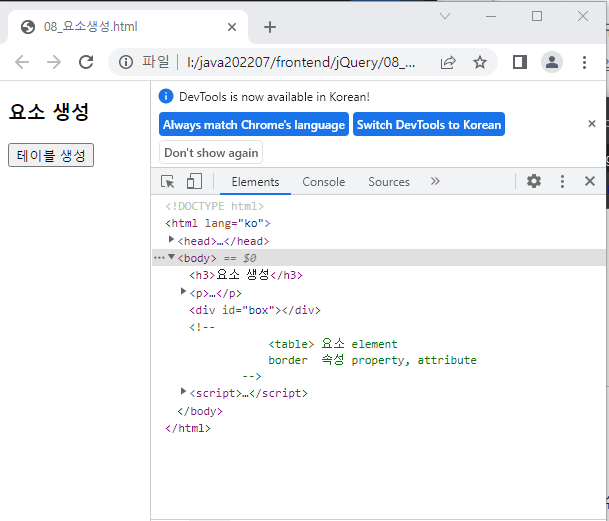Screen dimensions: 609x521
Task: Switch to the Sources tab
Action: pyautogui.click(x=389, y=182)
